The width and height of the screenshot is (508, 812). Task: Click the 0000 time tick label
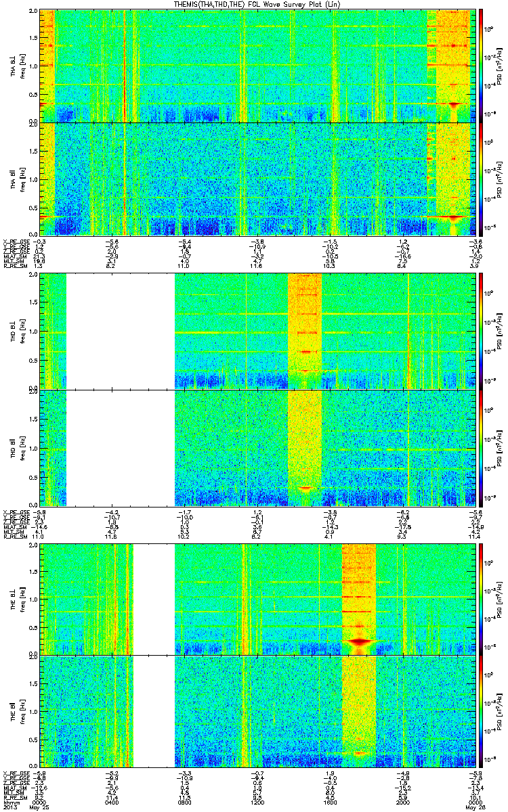point(39,803)
